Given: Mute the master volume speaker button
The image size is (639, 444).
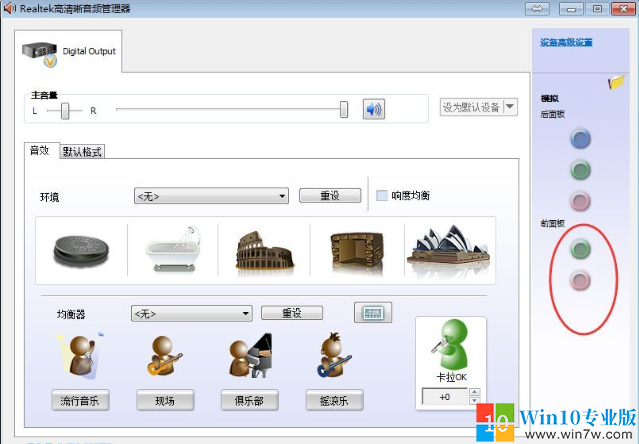Looking at the screenshot, I should (374, 109).
